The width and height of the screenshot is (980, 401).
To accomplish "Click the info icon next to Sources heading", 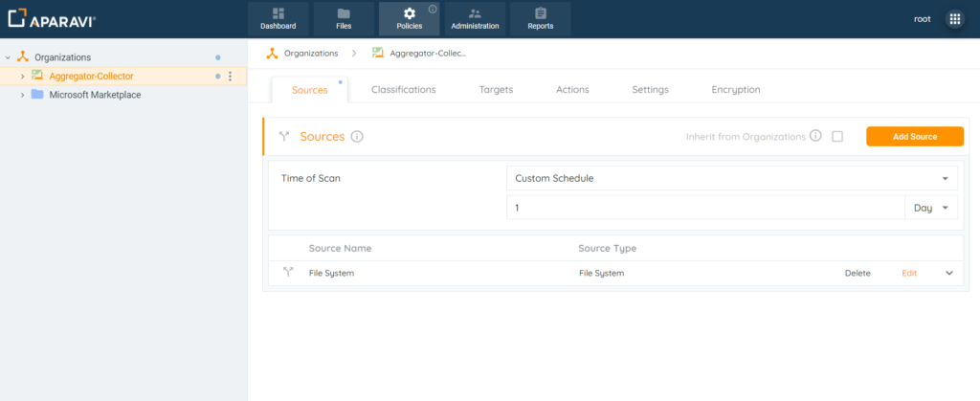I will [x=357, y=136].
